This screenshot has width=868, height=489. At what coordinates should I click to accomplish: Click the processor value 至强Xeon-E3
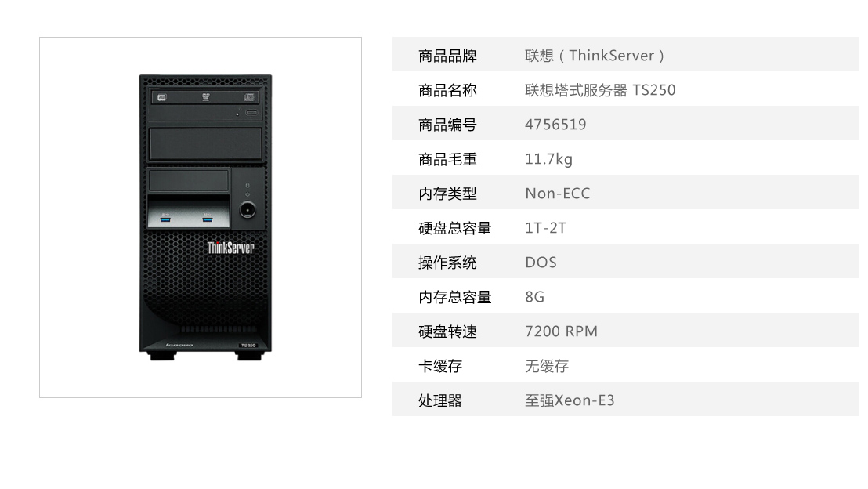570,400
